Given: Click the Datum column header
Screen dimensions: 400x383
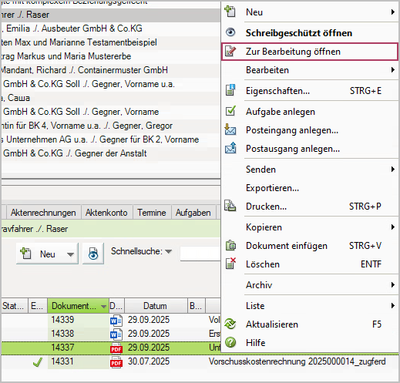Looking at the screenshot, I should [155, 306].
